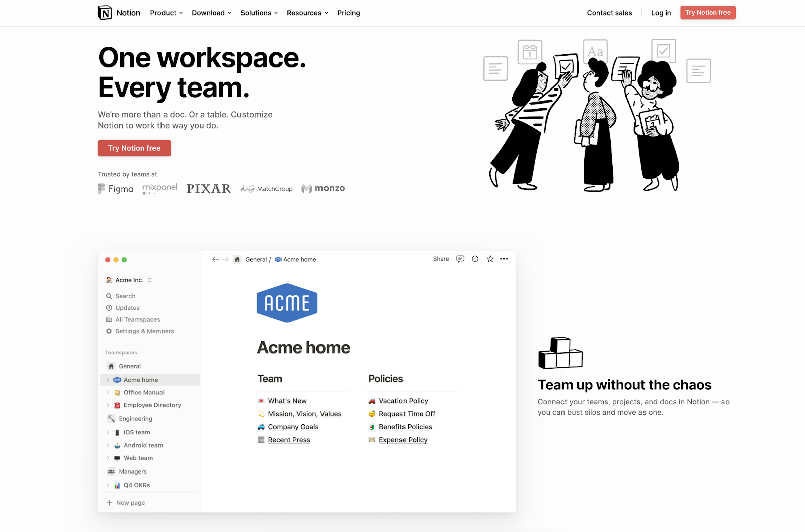Click the Acme home breadcrumb
805x532 pixels.
(295, 259)
